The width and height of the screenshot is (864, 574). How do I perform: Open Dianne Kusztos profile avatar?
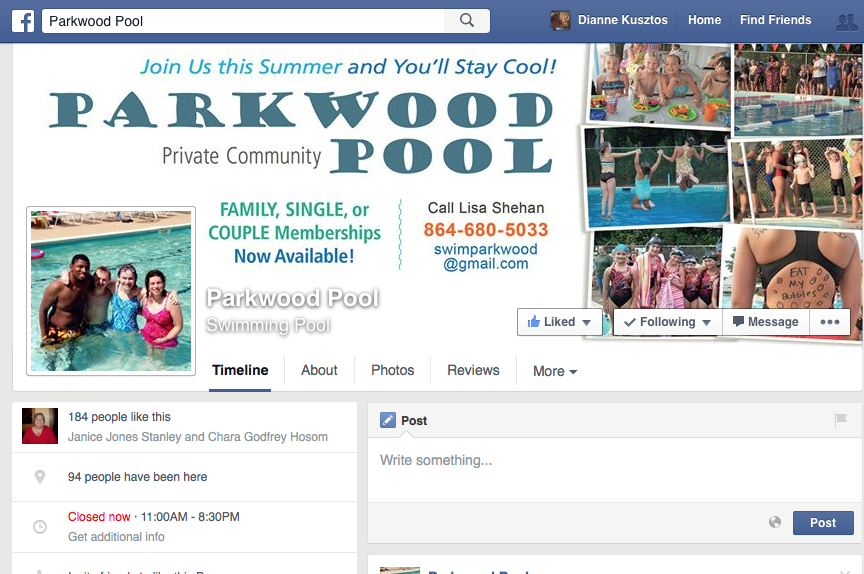pos(560,20)
